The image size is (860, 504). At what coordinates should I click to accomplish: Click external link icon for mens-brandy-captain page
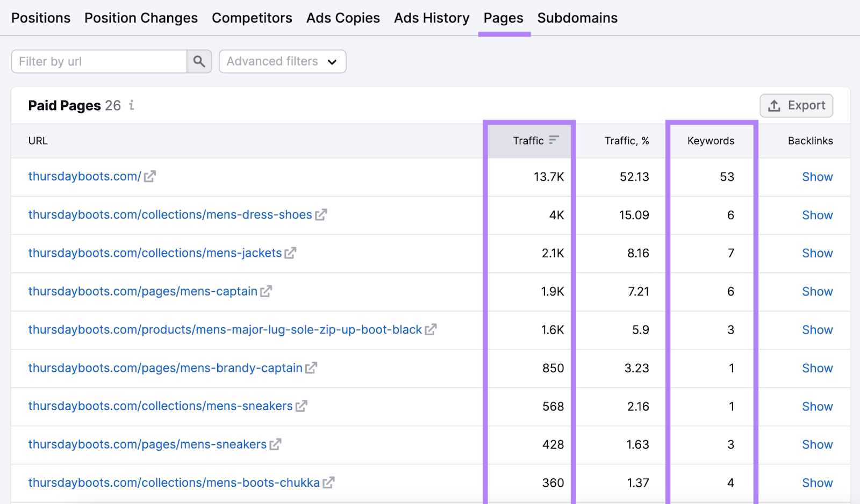(x=311, y=368)
